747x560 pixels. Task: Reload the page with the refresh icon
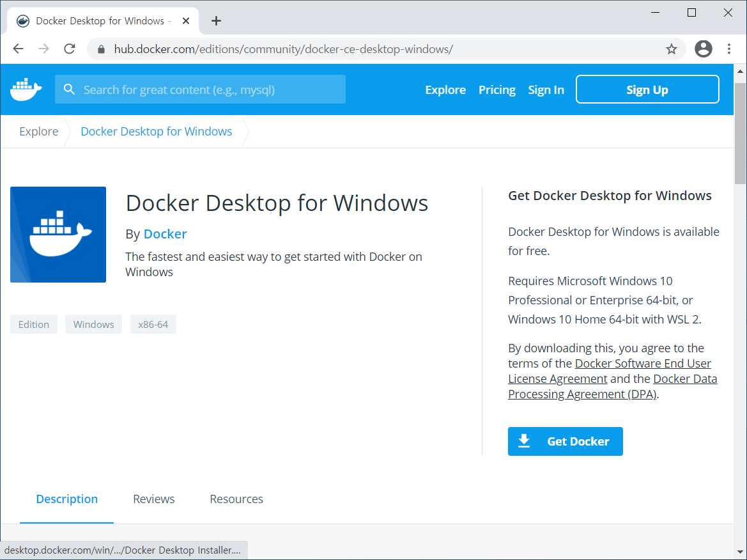(x=70, y=49)
